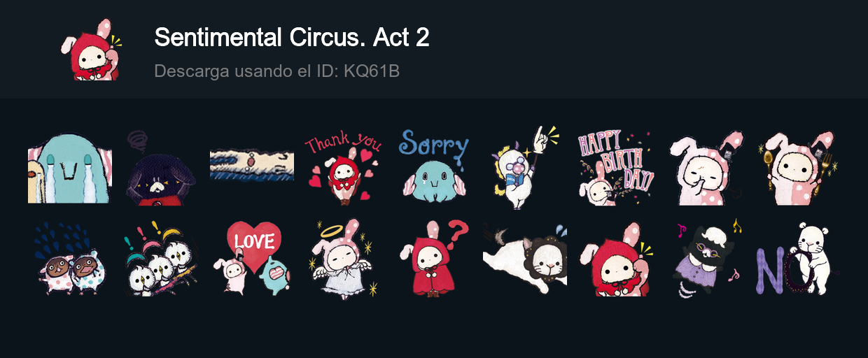Pick the running lion sticker
The image size is (868, 358).
pyautogui.click(x=525, y=259)
